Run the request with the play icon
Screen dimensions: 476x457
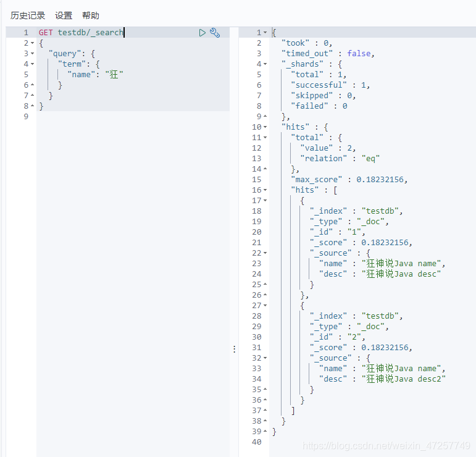(202, 33)
